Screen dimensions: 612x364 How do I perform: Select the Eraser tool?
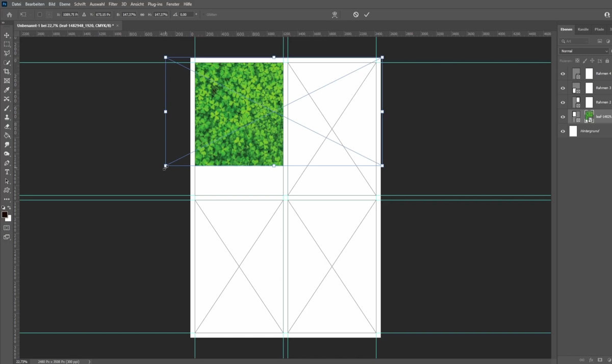[7, 126]
